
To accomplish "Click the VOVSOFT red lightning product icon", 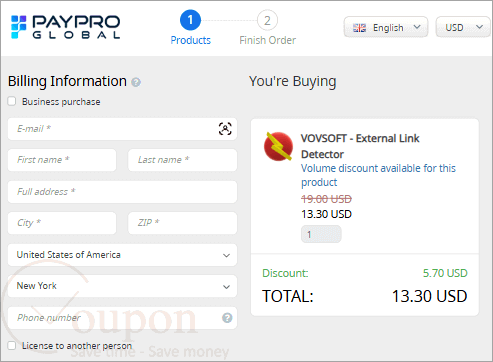I will click(x=278, y=147).
